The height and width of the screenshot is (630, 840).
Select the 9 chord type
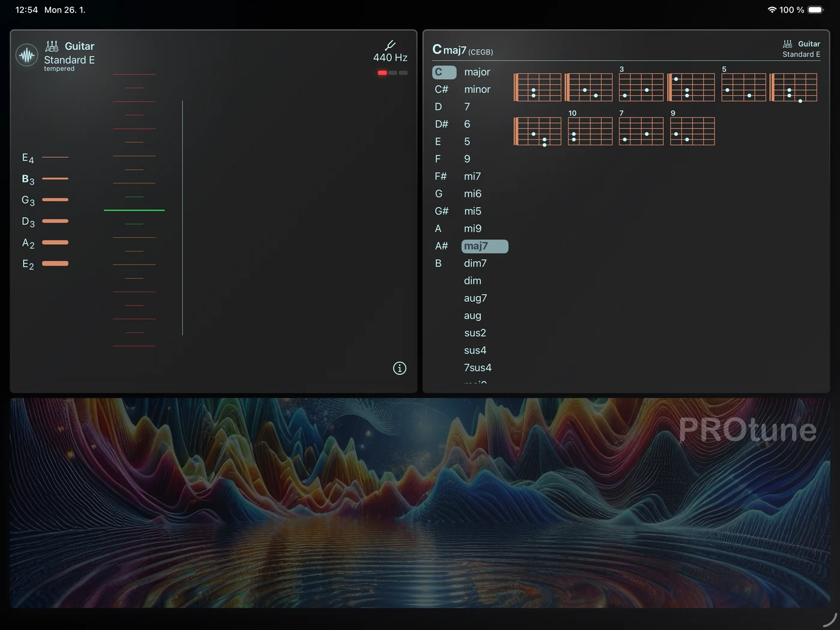(x=467, y=159)
